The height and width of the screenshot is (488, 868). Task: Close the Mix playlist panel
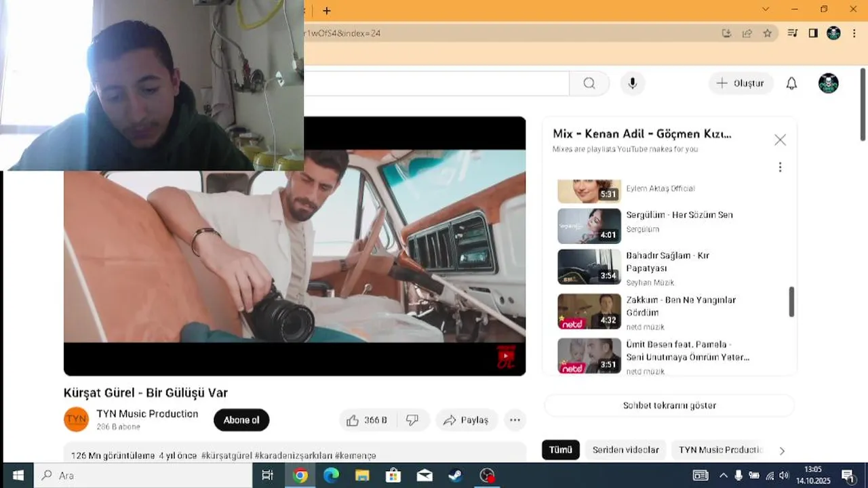click(780, 140)
